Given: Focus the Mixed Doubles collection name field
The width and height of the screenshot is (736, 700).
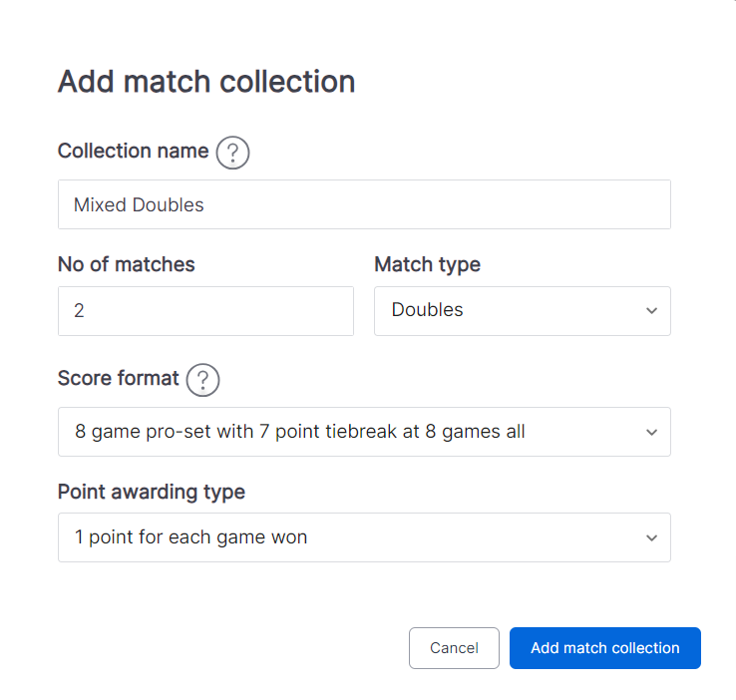Looking at the screenshot, I should (x=364, y=204).
